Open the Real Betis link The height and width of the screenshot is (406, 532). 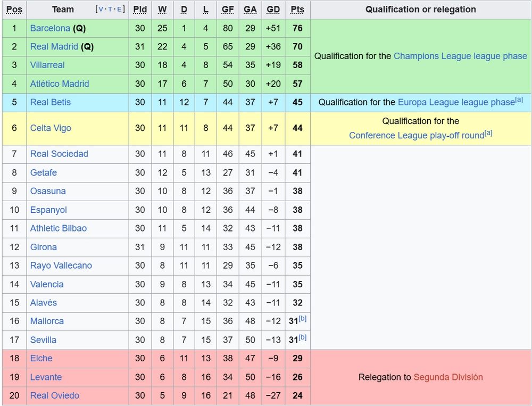point(51,102)
